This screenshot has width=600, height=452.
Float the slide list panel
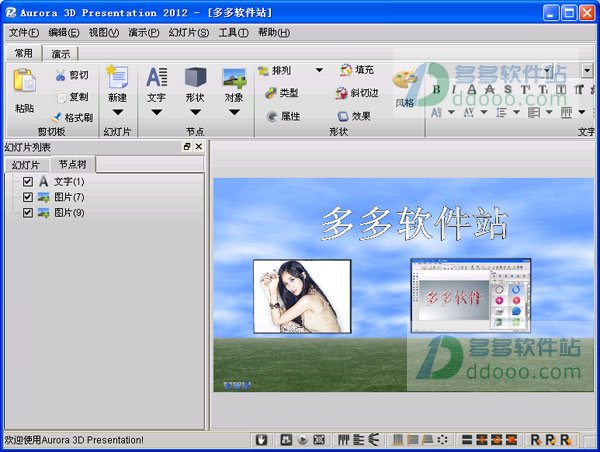(x=187, y=147)
